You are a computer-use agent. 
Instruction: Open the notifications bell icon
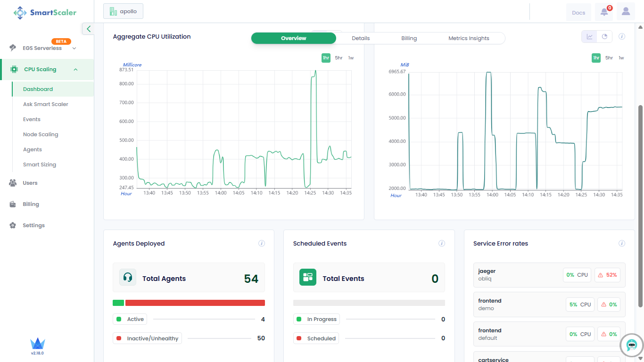pyautogui.click(x=604, y=12)
